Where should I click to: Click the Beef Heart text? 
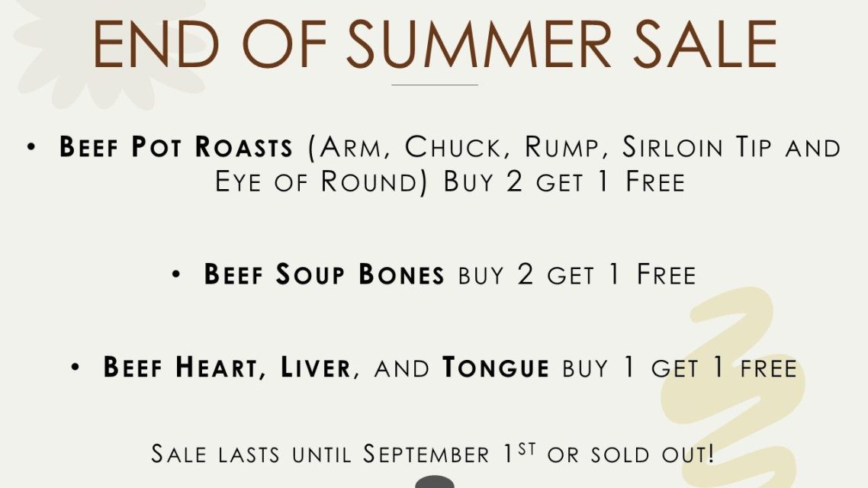(x=180, y=368)
